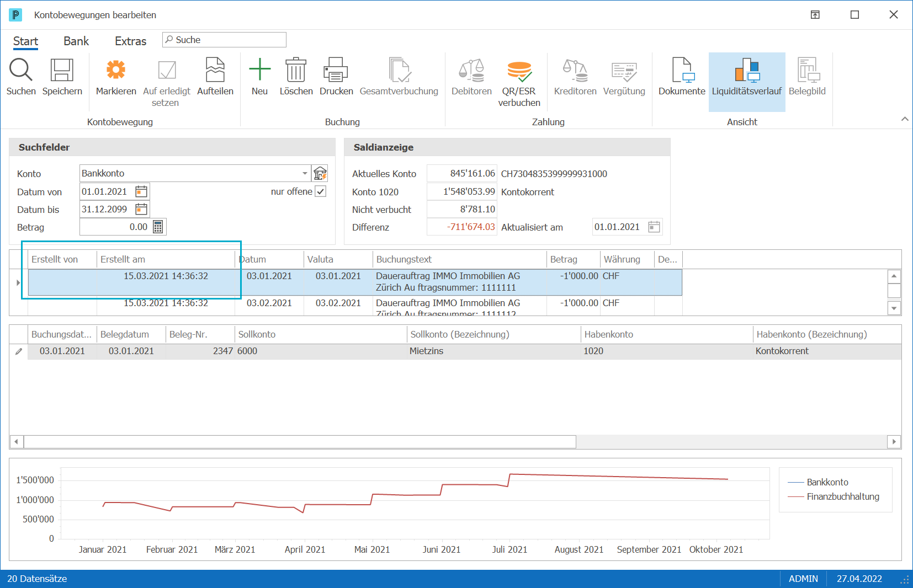
Task: Collapse the ribbon with the chevron
Action: 905,119
